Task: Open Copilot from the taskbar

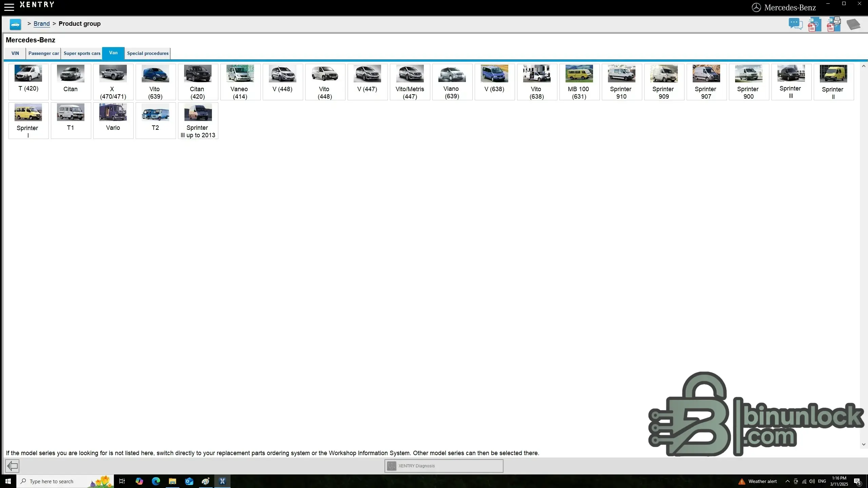Action: click(139, 481)
